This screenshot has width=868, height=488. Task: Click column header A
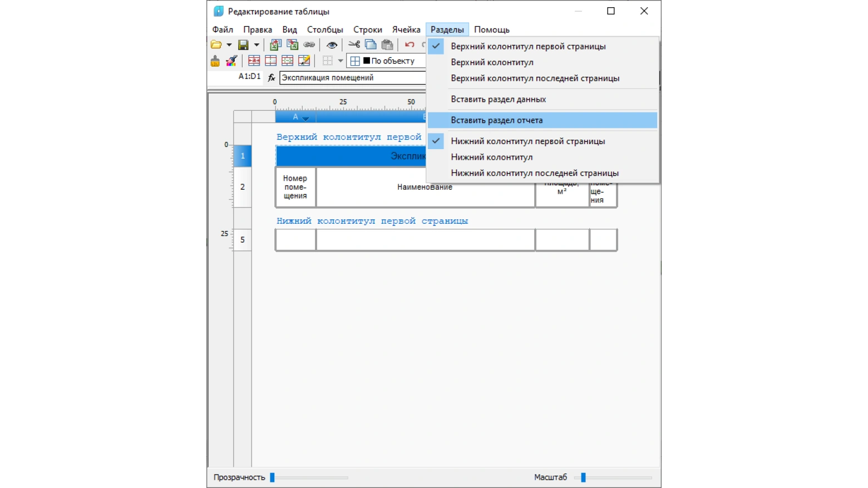tap(295, 117)
